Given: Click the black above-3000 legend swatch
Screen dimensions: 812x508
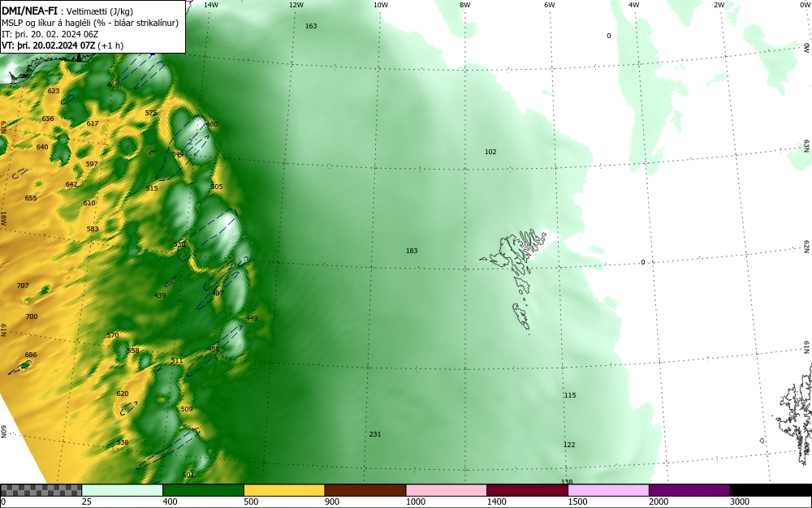Looking at the screenshot, I should (771, 490).
